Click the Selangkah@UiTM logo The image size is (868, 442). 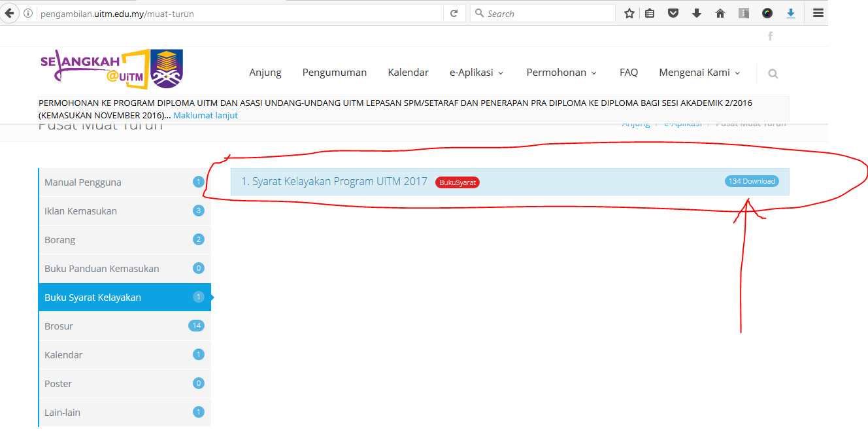pos(112,69)
